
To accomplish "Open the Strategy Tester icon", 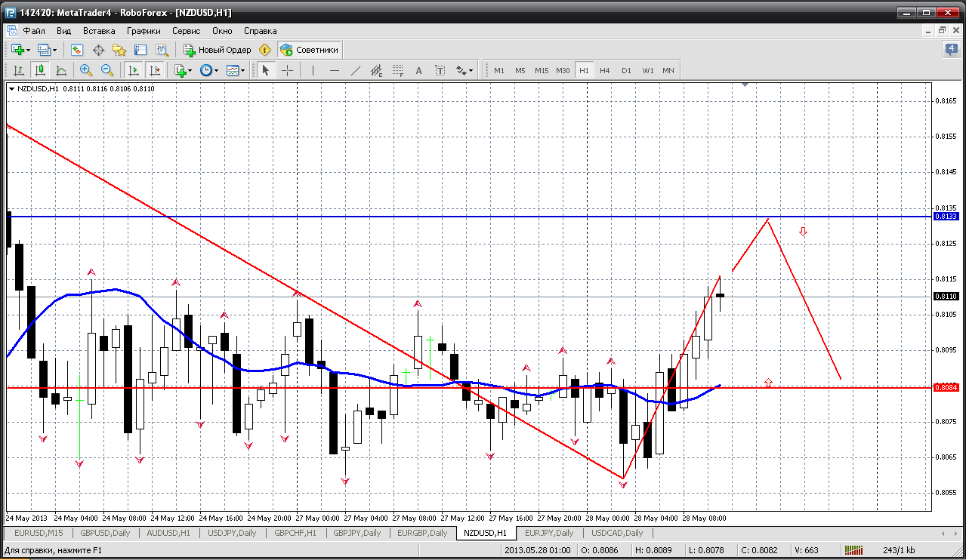I will [x=162, y=50].
